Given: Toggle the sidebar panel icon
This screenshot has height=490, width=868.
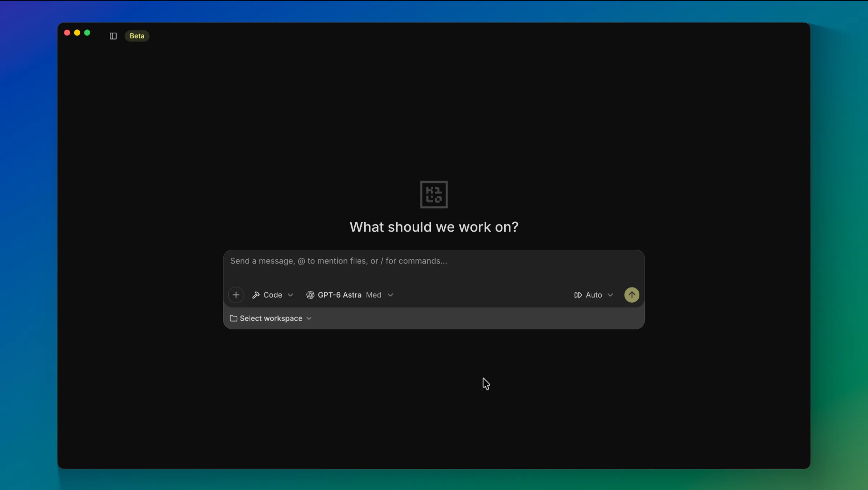Looking at the screenshot, I should (113, 36).
